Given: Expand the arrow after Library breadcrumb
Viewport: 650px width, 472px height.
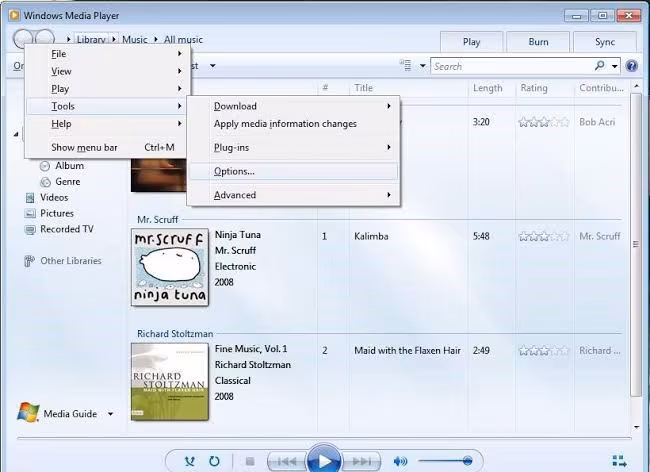Looking at the screenshot, I should (114, 39).
